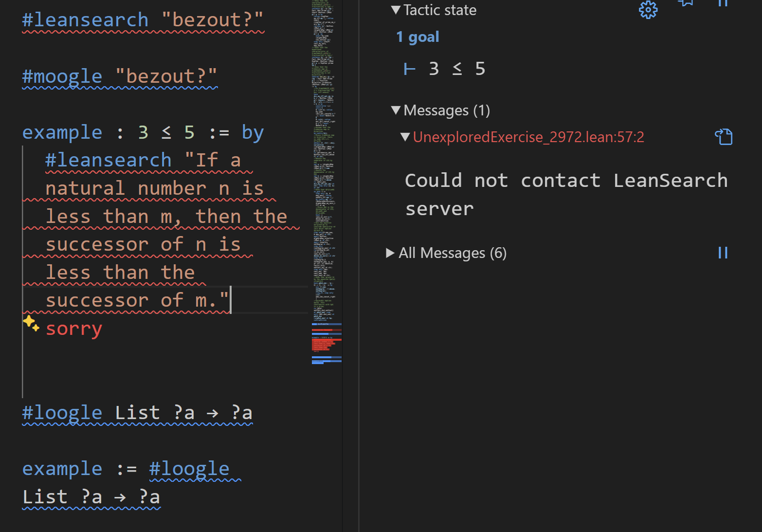Screen dimensions: 762x532
Task: Expand the All Messages (6) section
Action: (390, 253)
